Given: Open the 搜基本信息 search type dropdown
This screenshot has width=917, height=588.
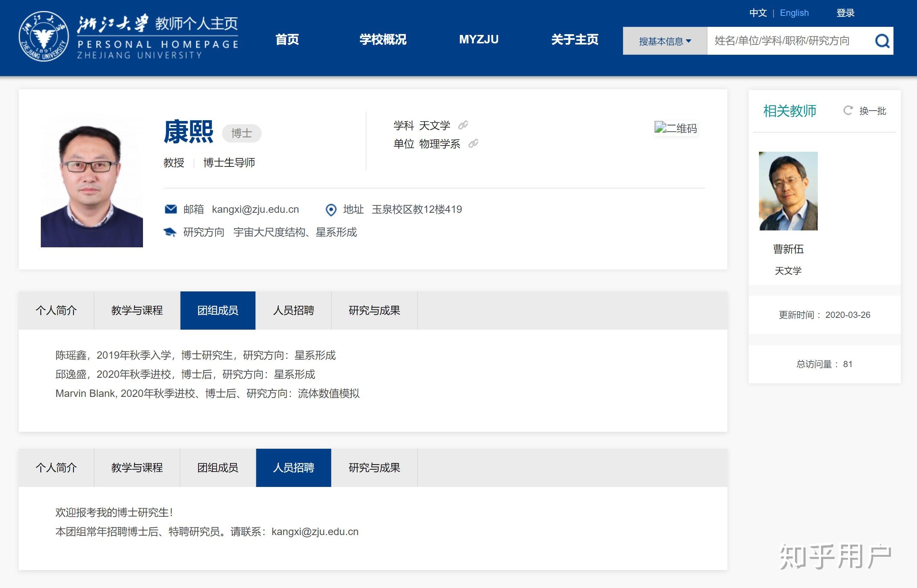Looking at the screenshot, I should [665, 41].
